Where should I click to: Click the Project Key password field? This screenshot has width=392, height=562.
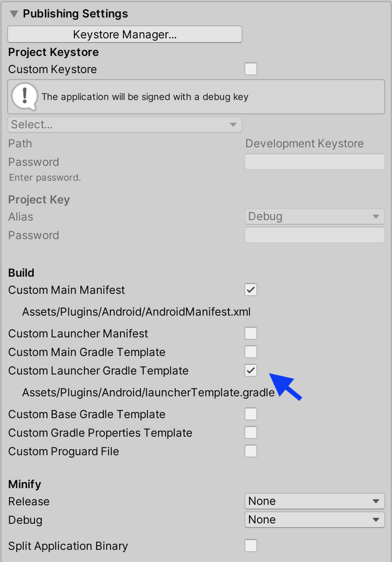point(315,235)
